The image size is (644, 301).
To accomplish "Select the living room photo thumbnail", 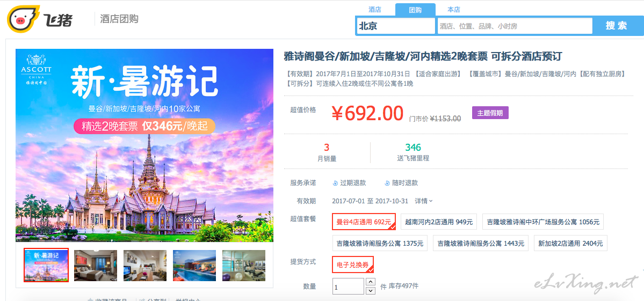I will pos(145,266).
